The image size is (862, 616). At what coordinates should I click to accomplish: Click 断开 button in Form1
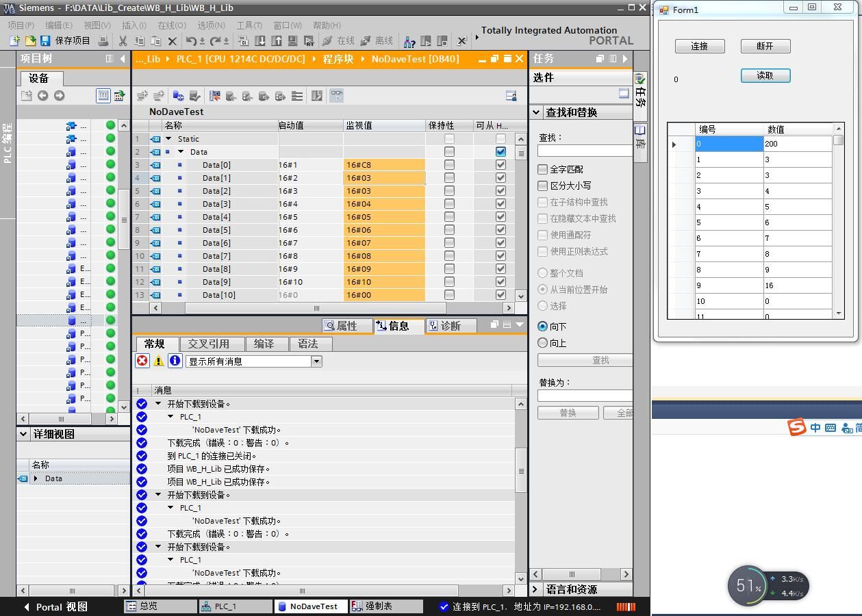765,46
